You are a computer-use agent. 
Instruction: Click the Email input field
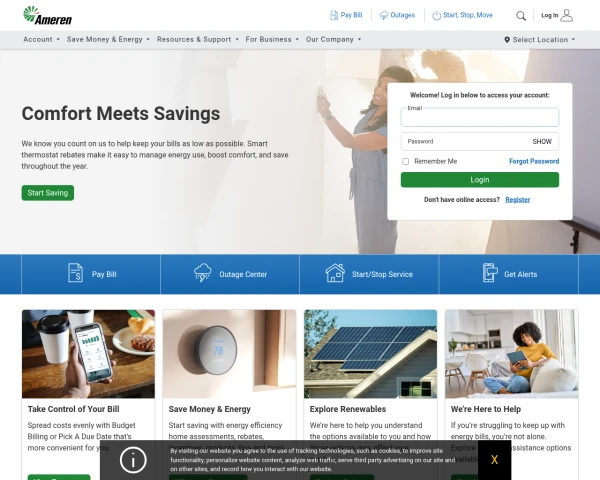480,118
